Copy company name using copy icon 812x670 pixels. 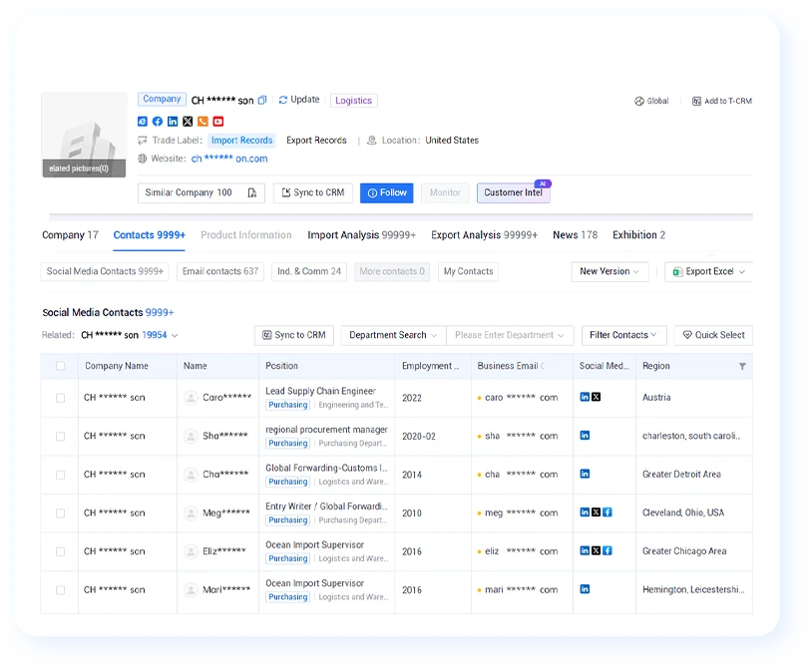pos(262,100)
